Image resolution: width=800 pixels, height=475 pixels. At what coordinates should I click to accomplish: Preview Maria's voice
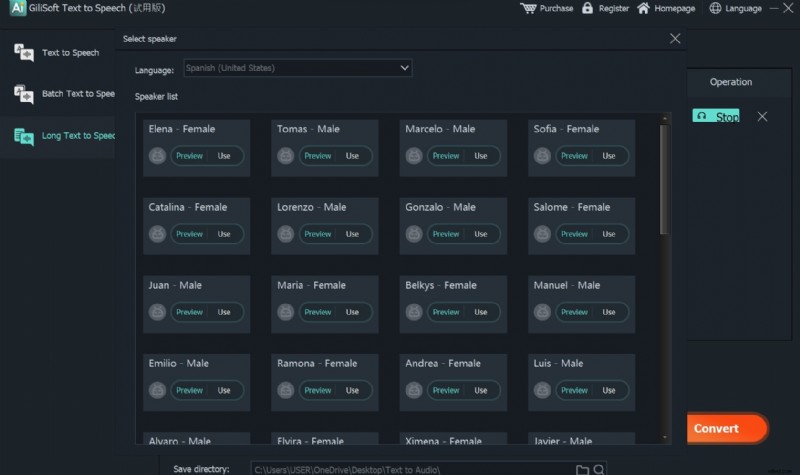tap(318, 312)
